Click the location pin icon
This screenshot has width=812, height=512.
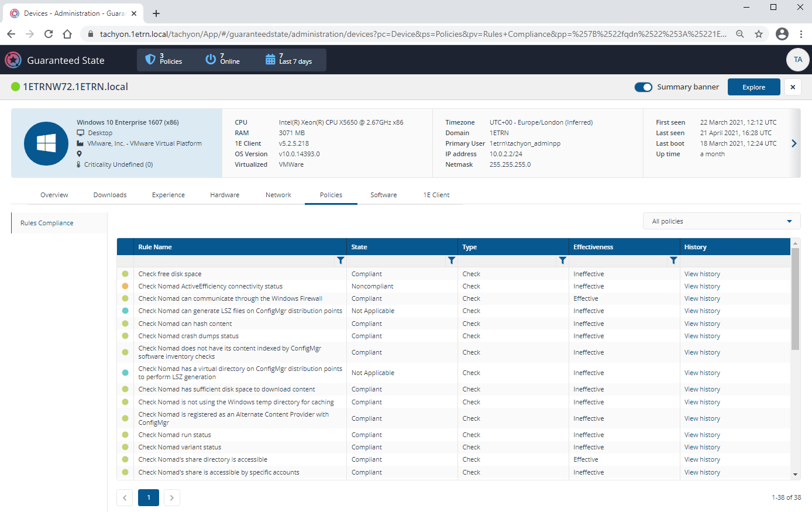[x=80, y=154]
